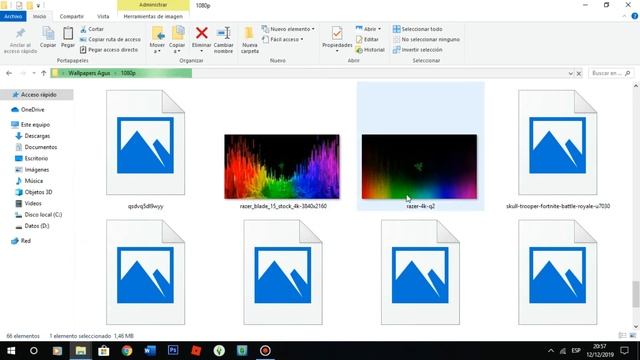Click the Administrar contextual tab
Viewport: 640px width, 360px height.
(153, 5)
